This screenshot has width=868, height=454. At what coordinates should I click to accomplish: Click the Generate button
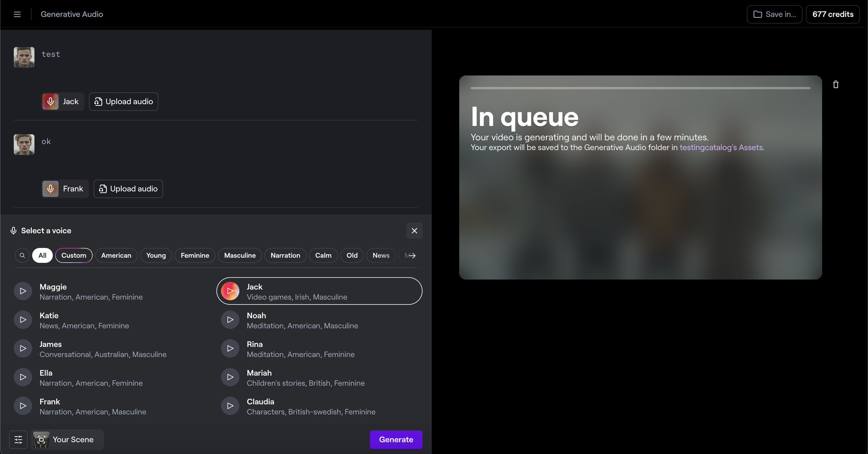point(396,440)
